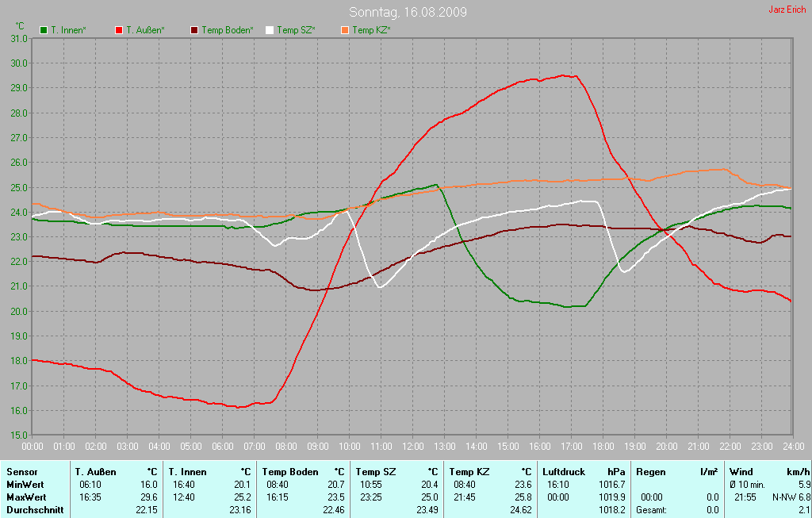The width and height of the screenshot is (812, 518).
Task: Click Temp KZ average 24.62
Action: 521,510
